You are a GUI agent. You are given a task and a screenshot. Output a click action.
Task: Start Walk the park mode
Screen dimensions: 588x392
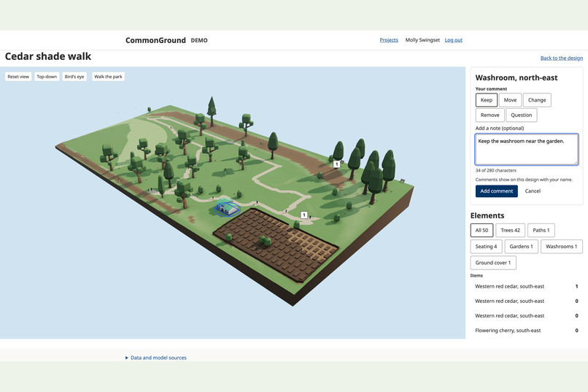pos(108,77)
